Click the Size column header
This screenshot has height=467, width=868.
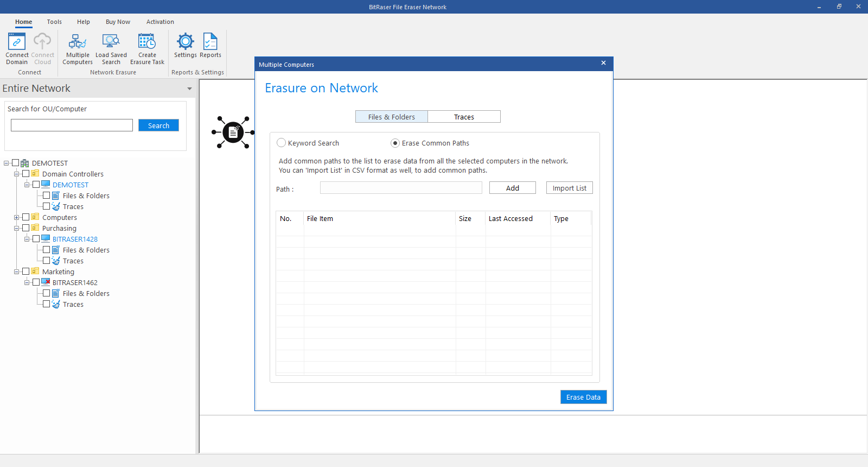pos(470,218)
